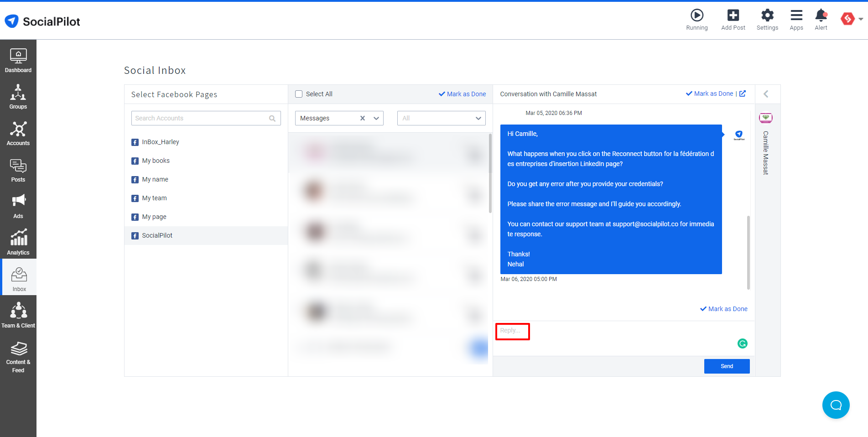Switch to the Inbox section
Viewport: 868px width, 437px height.
coord(19,277)
